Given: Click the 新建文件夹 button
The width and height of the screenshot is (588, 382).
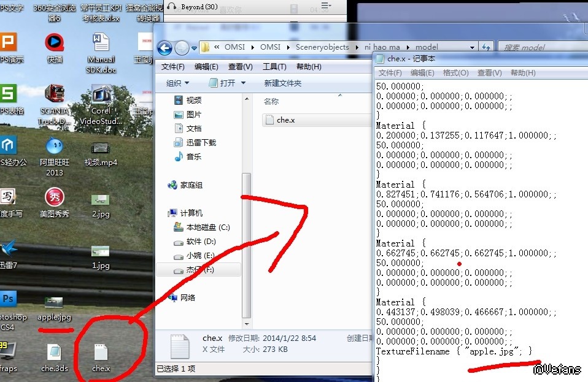Looking at the screenshot, I should tap(283, 83).
